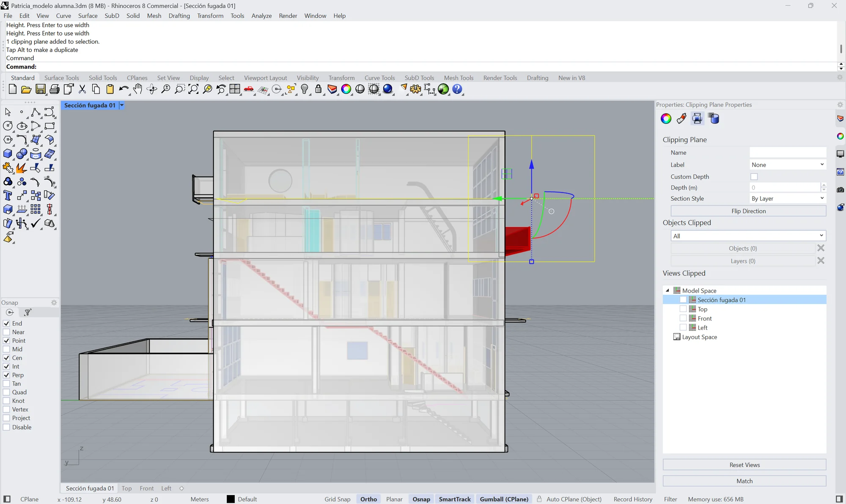This screenshot has width=846, height=504.
Task: Select the Text tool in left sidebar
Action: 8,195
